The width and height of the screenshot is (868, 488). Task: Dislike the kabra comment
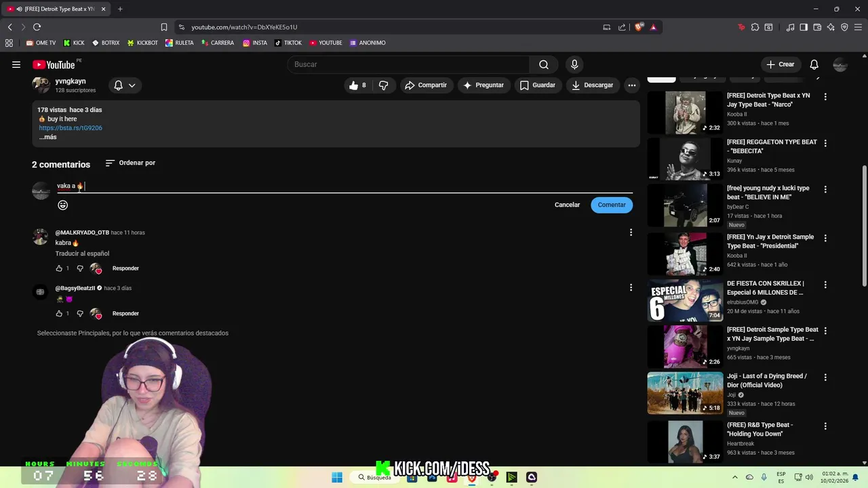[x=80, y=268]
